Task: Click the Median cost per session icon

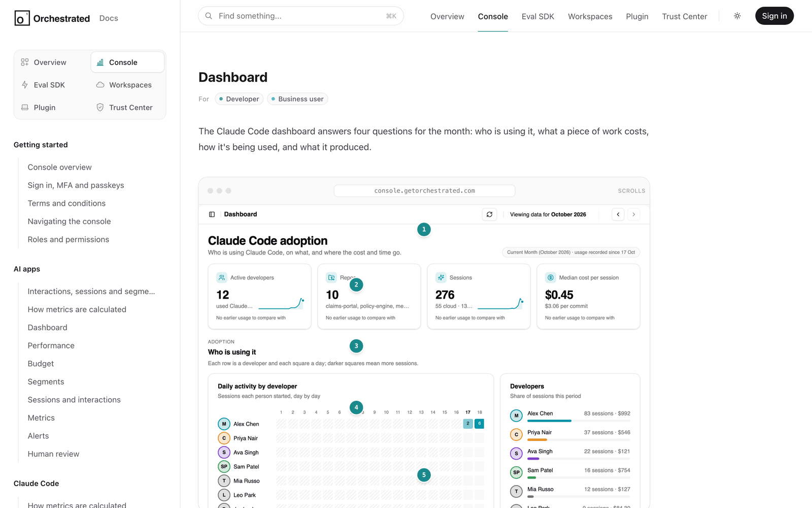Action: tap(551, 278)
